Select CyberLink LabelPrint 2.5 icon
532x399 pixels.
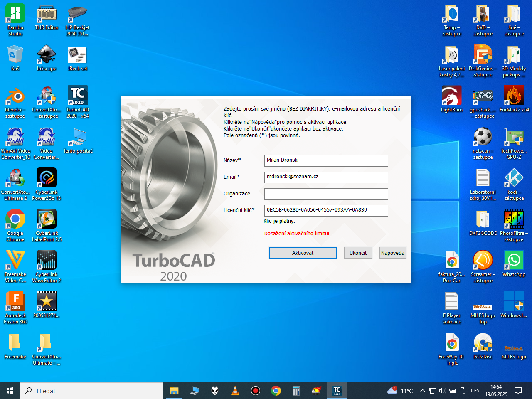tap(47, 226)
